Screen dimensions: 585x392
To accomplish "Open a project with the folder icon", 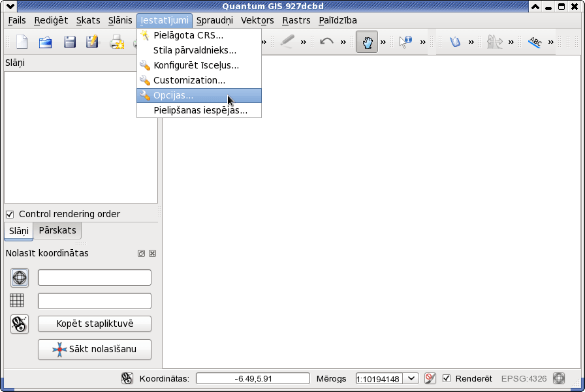I will 46,42.
